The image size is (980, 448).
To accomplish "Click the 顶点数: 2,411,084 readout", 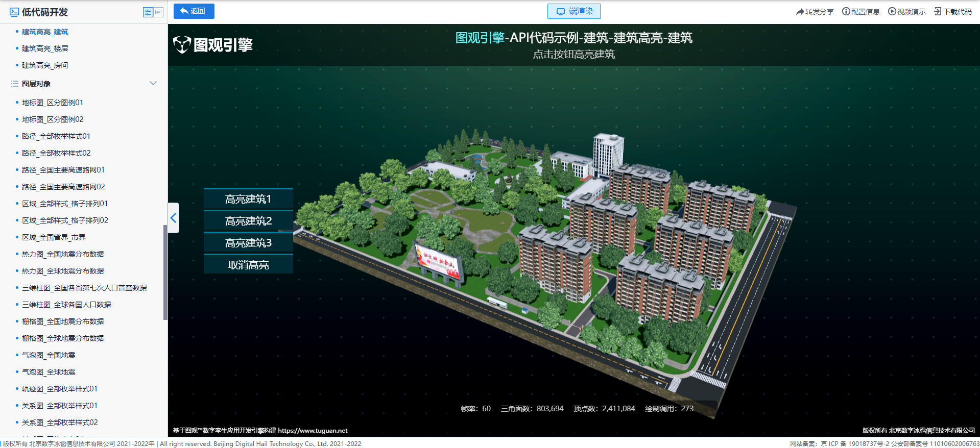I will (604, 409).
